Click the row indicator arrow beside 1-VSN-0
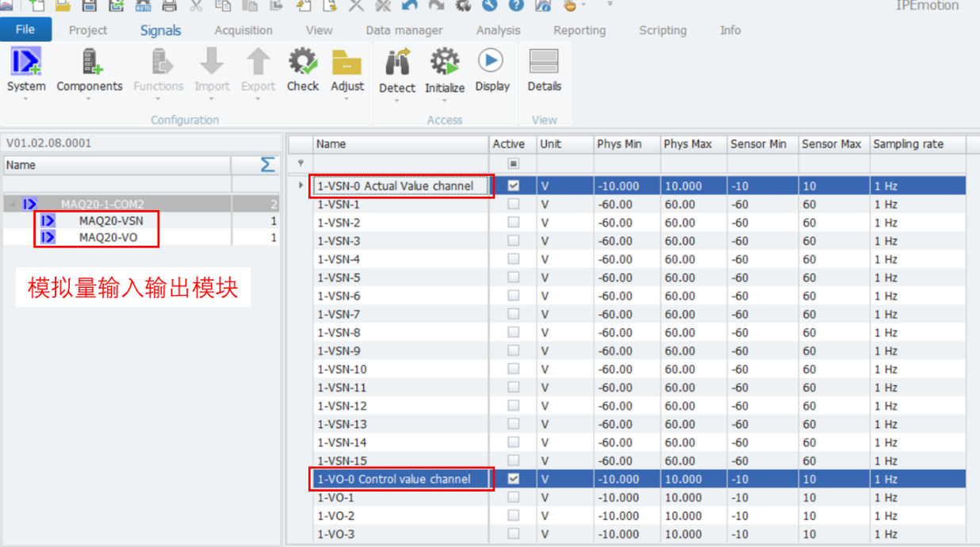This screenshot has width=980, height=547. click(300, 186)
